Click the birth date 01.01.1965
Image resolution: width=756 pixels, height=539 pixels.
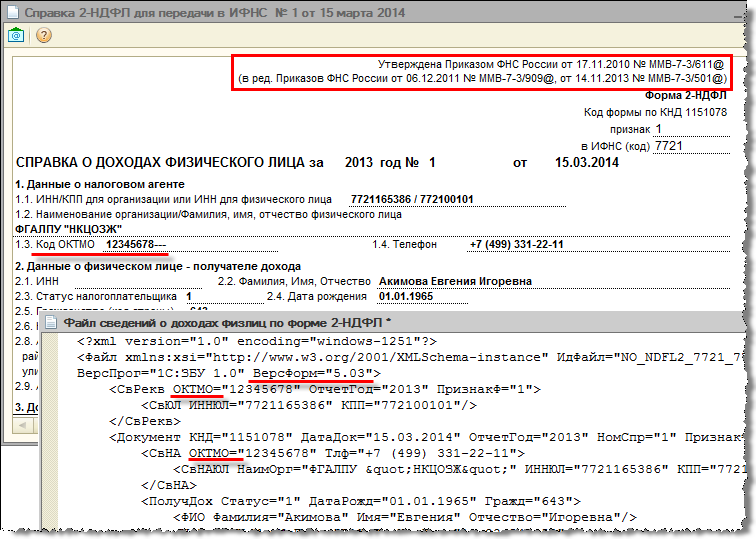coord(406,296)
